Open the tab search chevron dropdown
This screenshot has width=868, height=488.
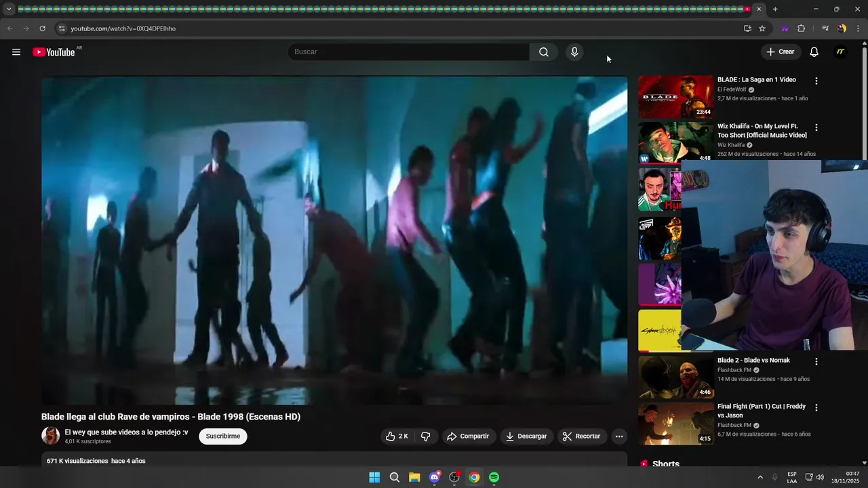[9, 9]
